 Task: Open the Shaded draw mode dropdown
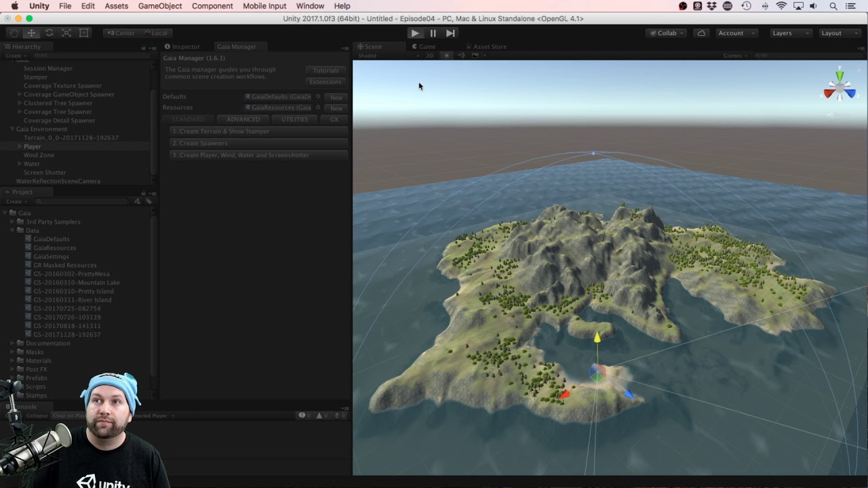click(x=390, y=56)
